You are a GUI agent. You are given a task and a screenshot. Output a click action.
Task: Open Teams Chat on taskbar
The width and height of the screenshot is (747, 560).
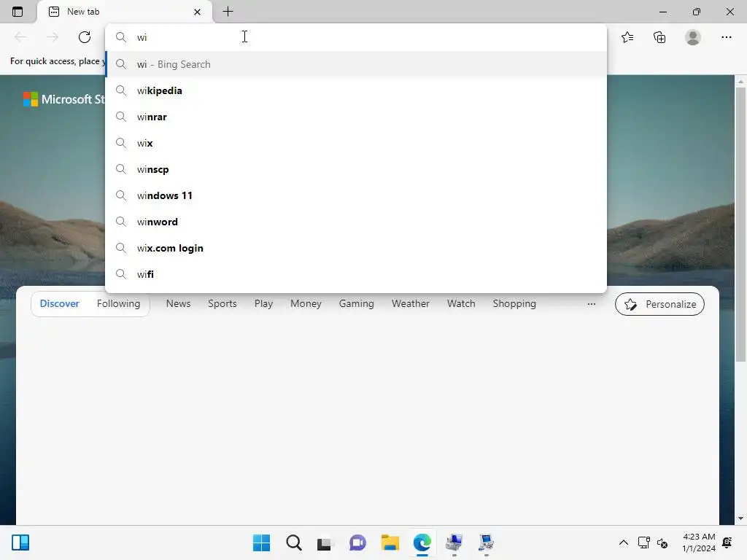tap(357, 542)
